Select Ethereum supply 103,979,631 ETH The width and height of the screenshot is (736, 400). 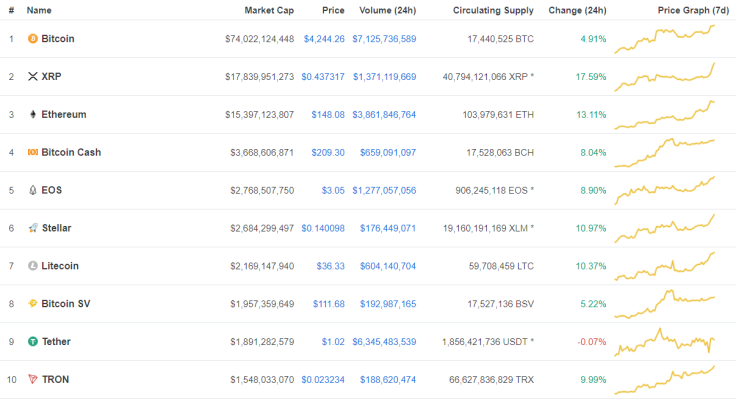coord(498,115)
